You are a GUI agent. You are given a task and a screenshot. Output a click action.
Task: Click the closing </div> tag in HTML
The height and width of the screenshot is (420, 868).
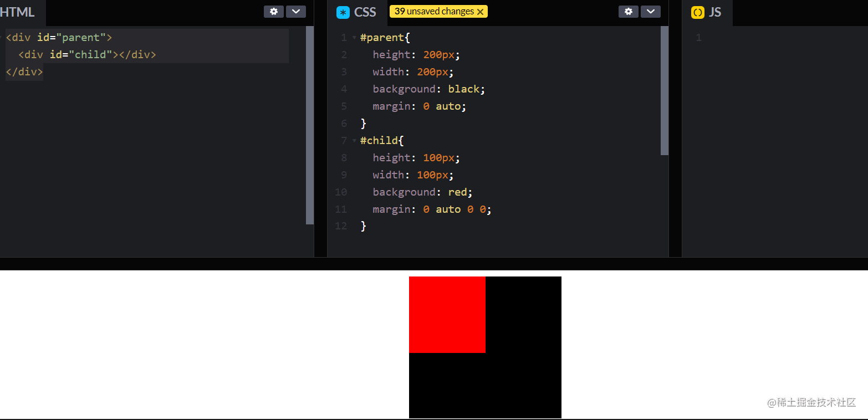pos(24,72)
